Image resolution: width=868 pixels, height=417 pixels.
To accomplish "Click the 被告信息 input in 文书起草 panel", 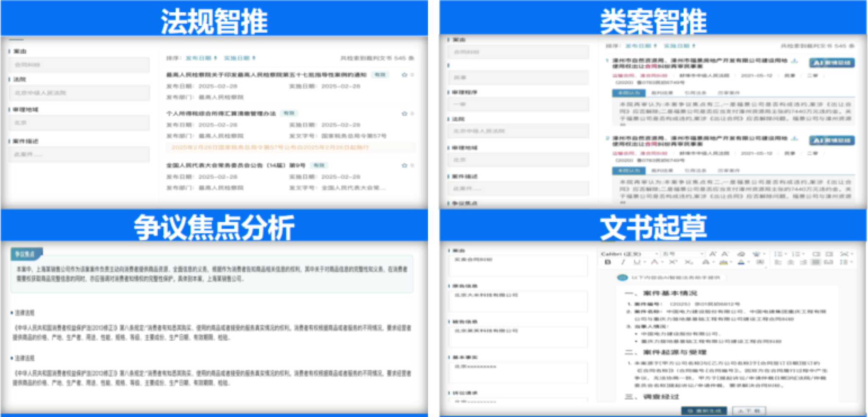I will pos(518,337).
